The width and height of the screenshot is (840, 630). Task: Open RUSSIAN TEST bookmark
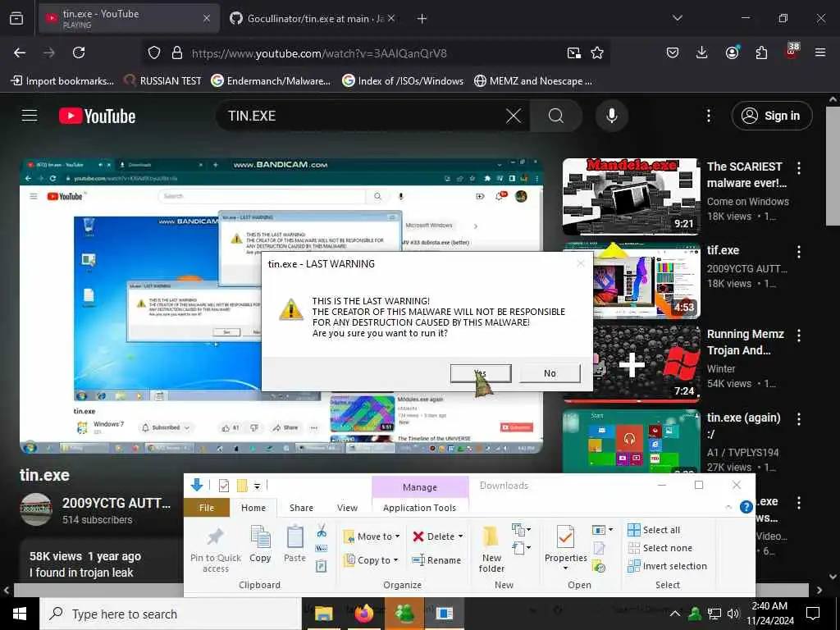[x=163, y=81]
